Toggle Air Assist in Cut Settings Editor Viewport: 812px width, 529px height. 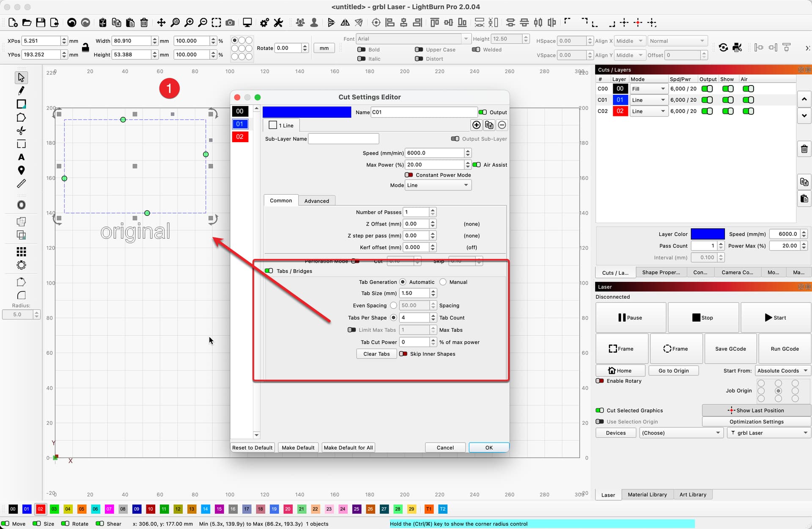(477, 165)
